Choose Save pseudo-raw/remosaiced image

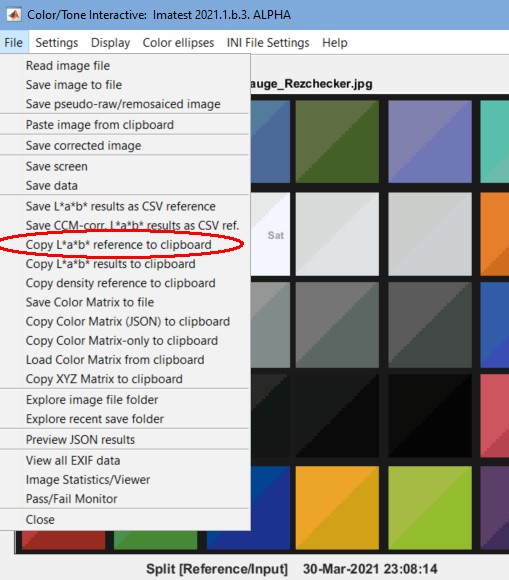pos(125,104)
